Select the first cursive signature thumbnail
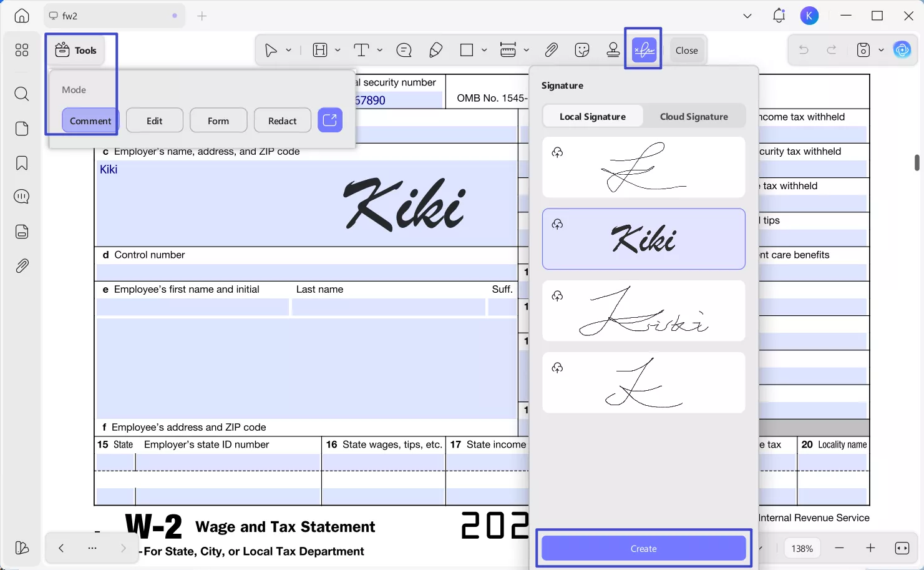This screenshot has width=924, height=570. tap(644, 167)
